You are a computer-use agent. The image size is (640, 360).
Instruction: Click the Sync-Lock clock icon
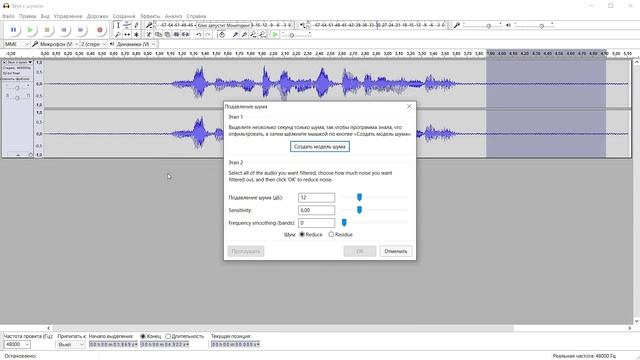point(222,35)
